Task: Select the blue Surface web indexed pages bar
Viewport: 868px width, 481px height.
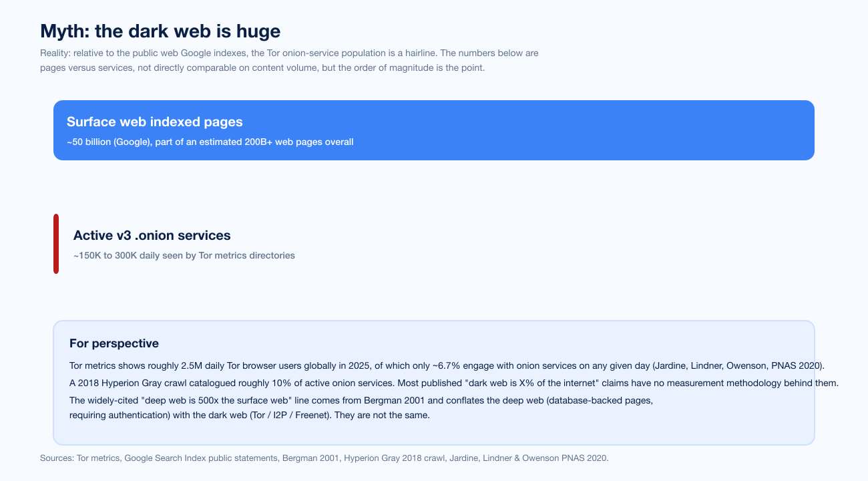Action: [434, 130]
